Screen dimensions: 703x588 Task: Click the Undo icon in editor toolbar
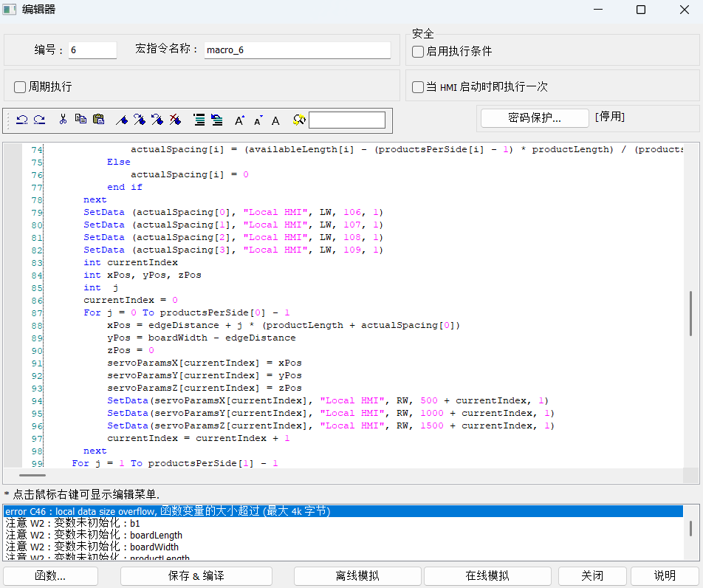(21, 120)
